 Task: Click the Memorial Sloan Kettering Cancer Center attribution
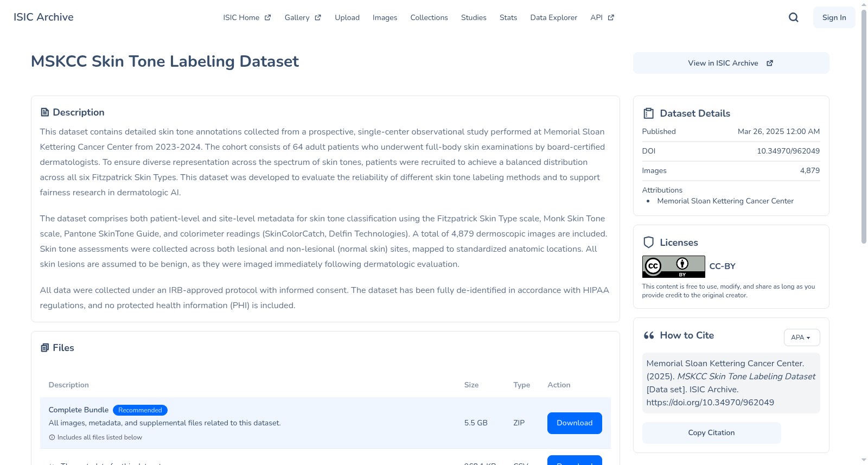[x=725, y=201]
